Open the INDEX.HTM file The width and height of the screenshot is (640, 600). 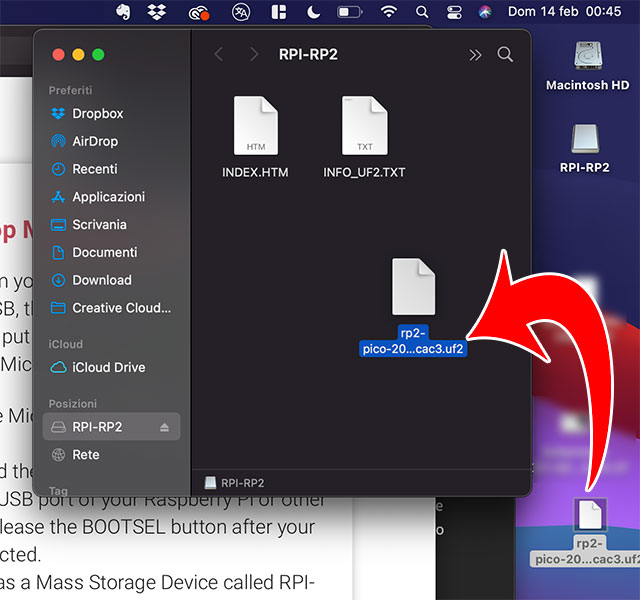tap(255, 126)
